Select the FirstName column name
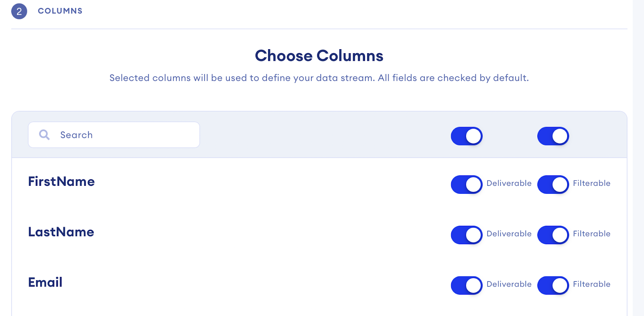The height and width of the screenshot is (316, 644). [61, 182]
